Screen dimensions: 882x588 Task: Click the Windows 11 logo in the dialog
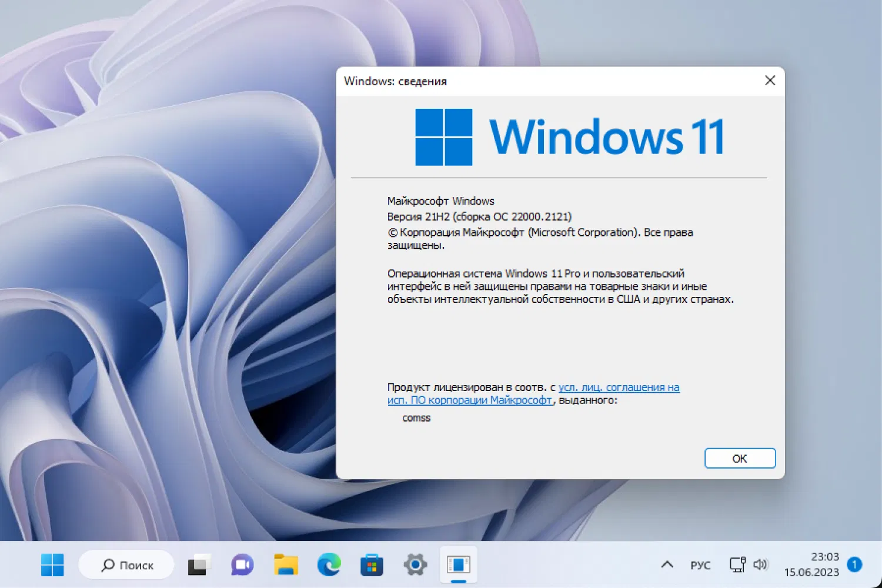pyautogui.click(x=443, y=136)
